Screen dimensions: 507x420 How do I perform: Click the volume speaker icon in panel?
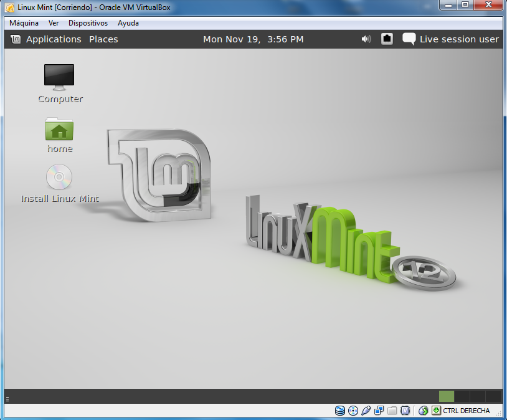tap(366, 39)
